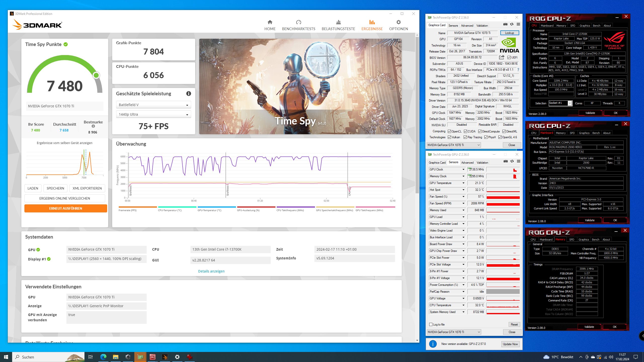Click 3DMark icon on the taskbar
This screenshot has width=644, height=362.
click(165, 357)
